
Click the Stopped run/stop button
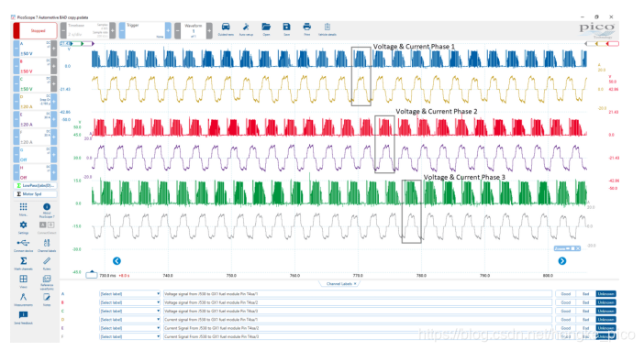[35, 31]
